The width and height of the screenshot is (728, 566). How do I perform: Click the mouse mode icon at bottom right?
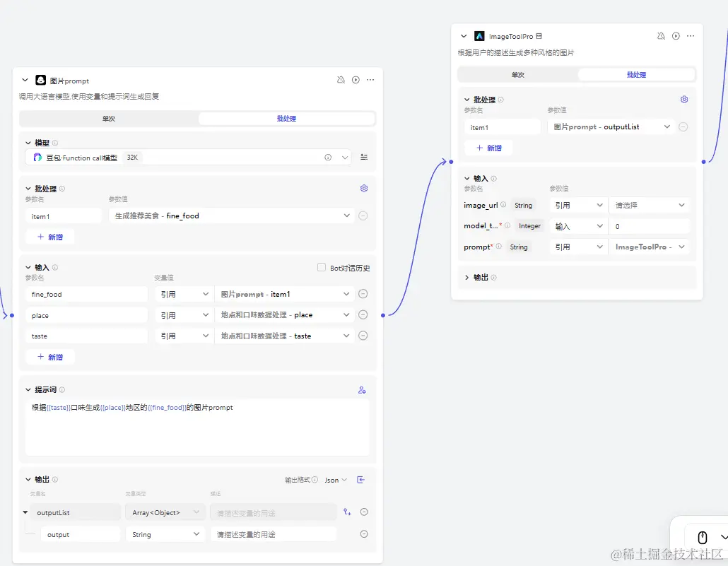coord(703,537)
